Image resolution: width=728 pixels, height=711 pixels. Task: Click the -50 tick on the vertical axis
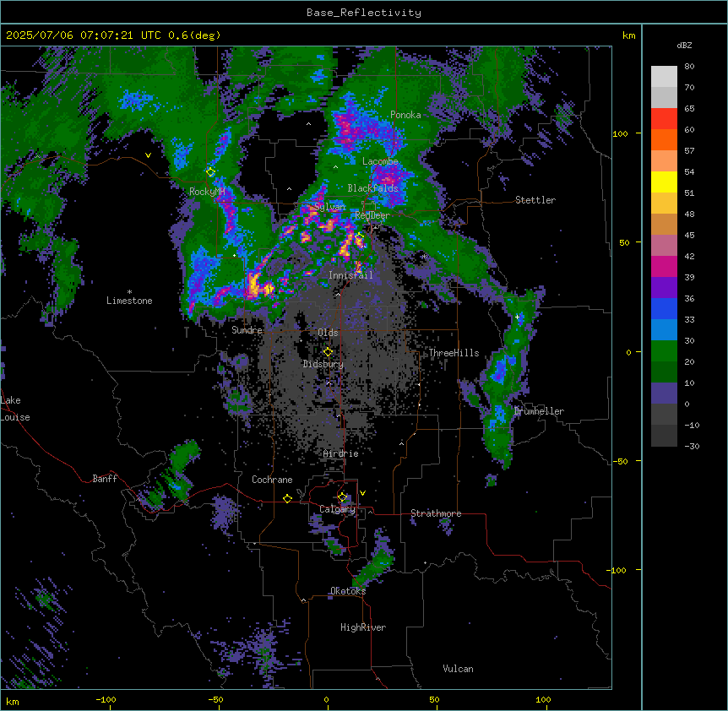[x=620, y=461]
